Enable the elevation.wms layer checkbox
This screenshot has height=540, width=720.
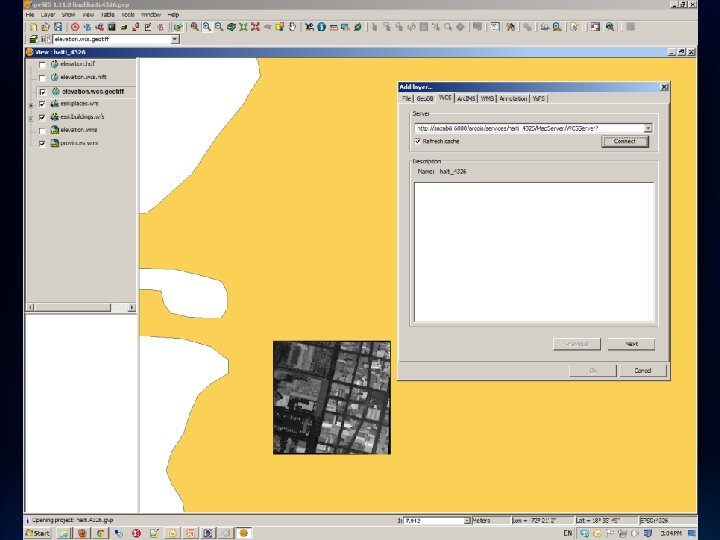41,130
